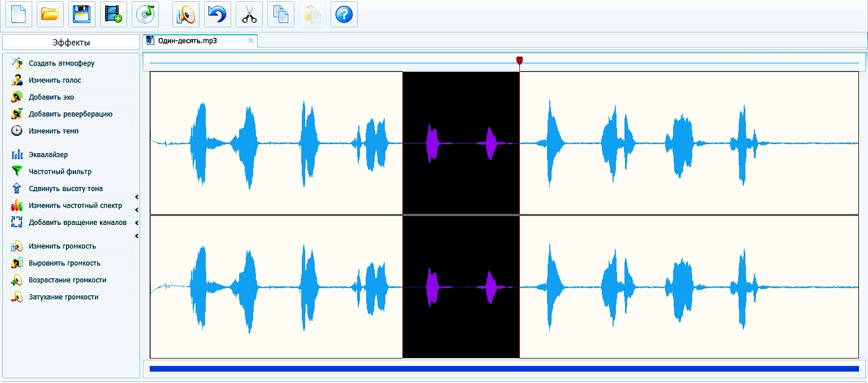Click the volume speaker toolbar icon
Screen dimensions: 868x383
point(186,14)
